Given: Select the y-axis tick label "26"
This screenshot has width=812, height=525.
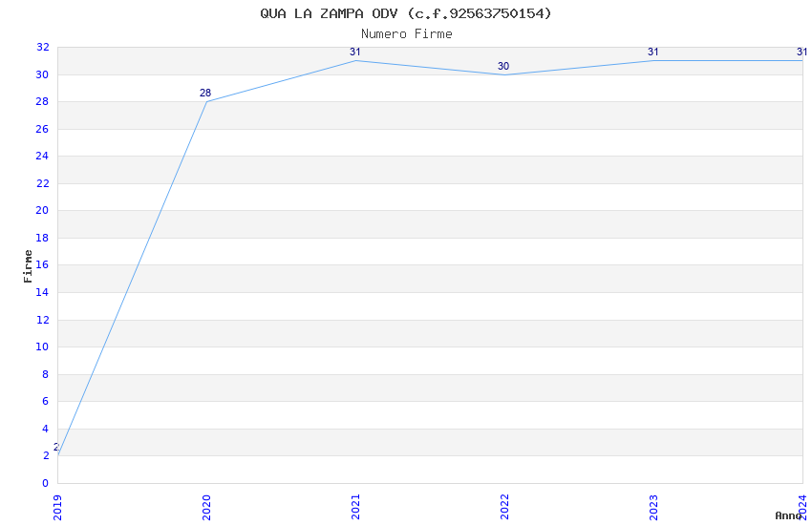Looking at the screenshot, I should pos(42,129).
